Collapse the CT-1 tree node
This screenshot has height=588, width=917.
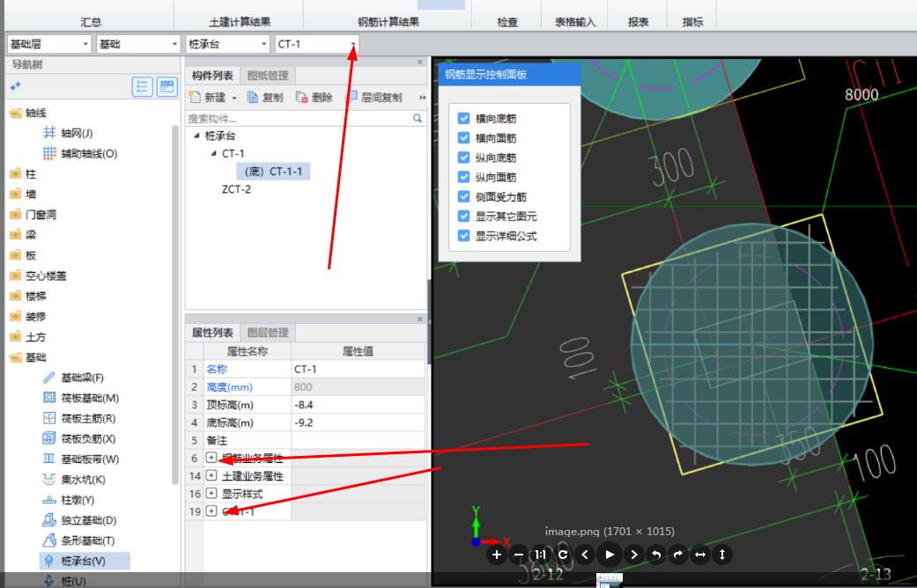(x=213, y=153)
